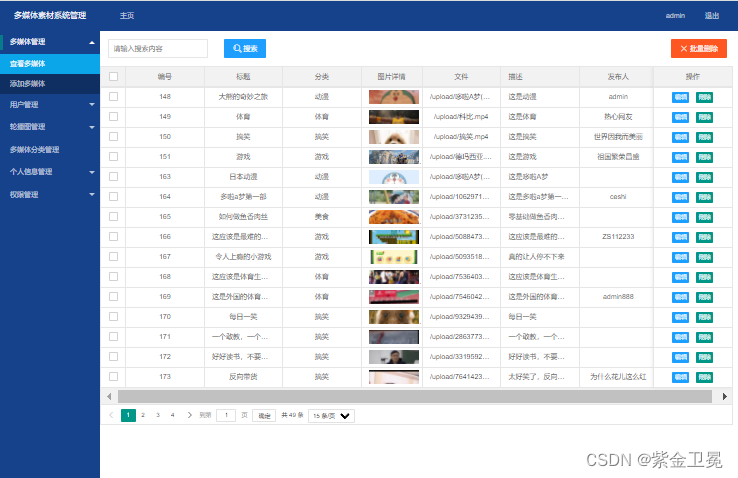This screenshot has width=738, height=478.
Task: Click the horizontal scrollbar left arrow
Action: pos(109,397)
